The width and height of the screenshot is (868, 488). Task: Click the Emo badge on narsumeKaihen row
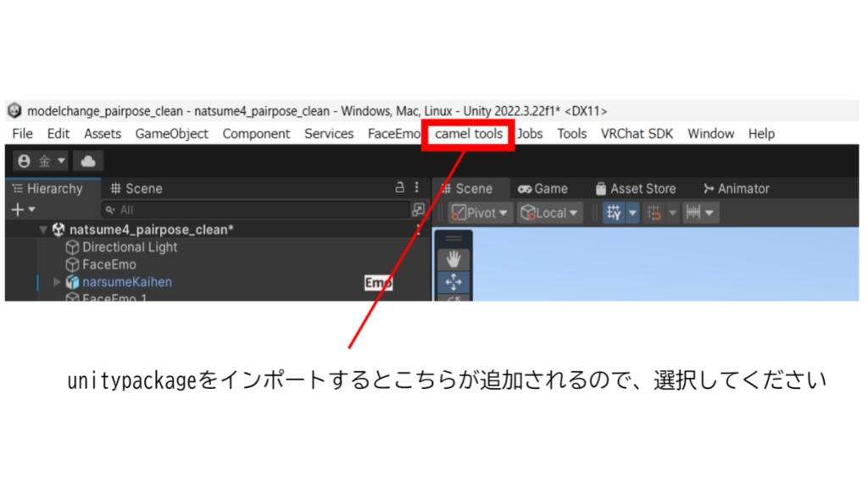click(378, 283)
